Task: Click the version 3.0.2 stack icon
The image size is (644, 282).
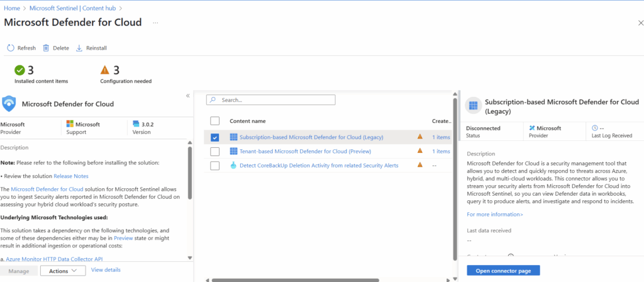Action: coord(136,124)
